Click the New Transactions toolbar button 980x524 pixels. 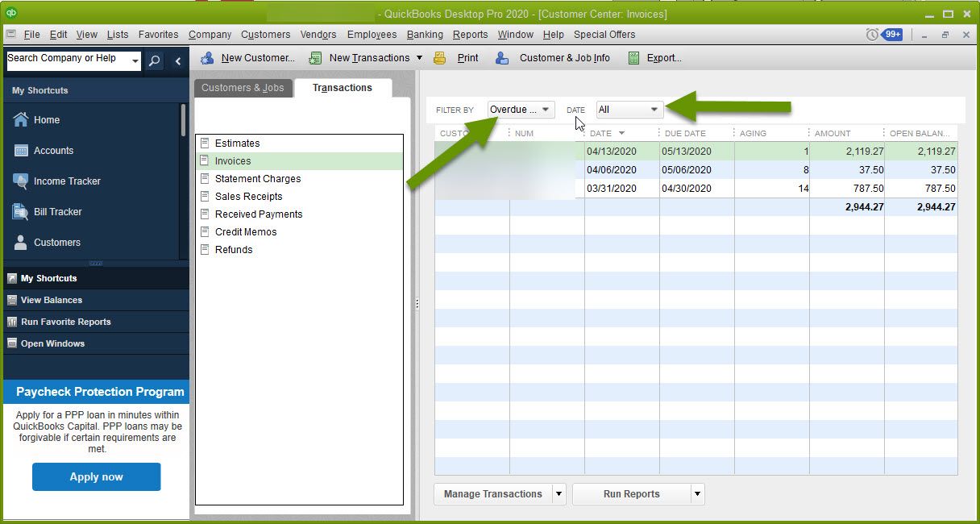365,58
